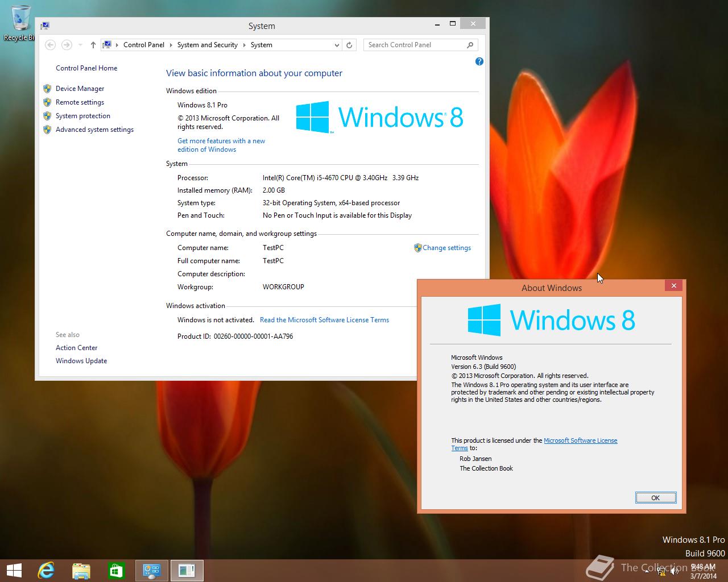The width and height of the screenshot is (728, 582).
Task: Open the address bar history dropdown
Action: click(x=337, y=45)
